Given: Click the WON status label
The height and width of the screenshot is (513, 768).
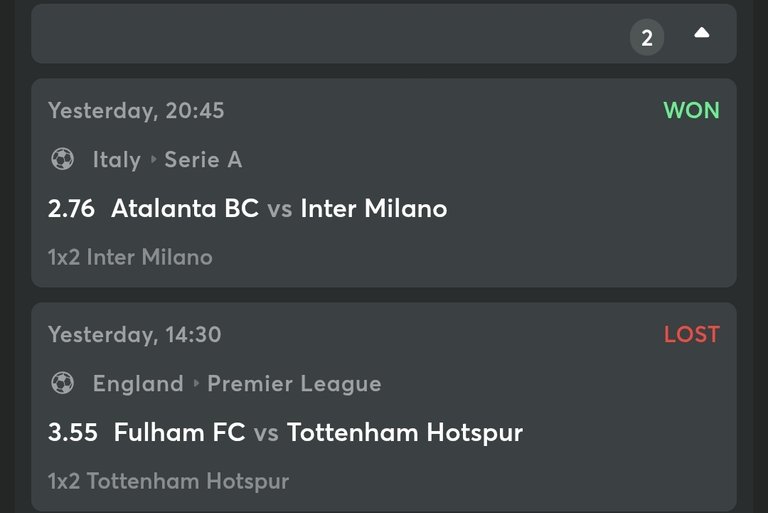Looking at the screenshot, I should pos(691,110).
